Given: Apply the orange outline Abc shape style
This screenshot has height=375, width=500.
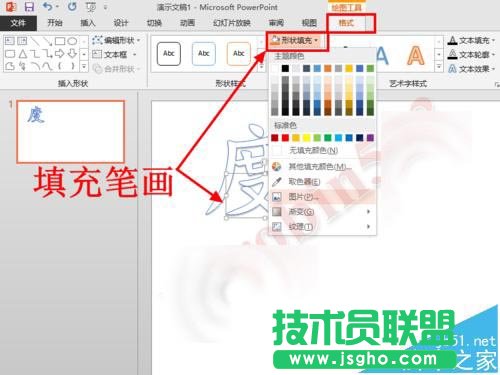Looking at the screenshot, I should pos(239,53).
